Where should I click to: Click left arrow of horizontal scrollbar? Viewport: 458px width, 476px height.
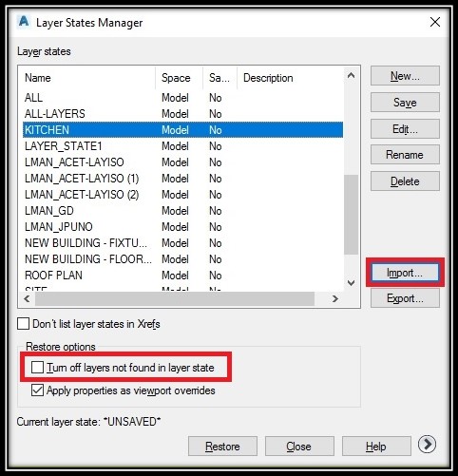[x=27, y=298]
